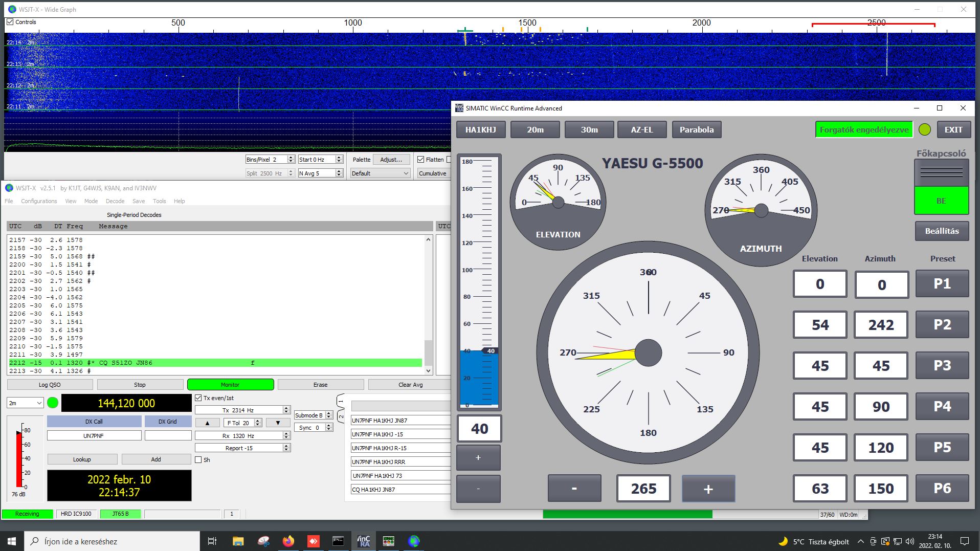
Task: Click the Bins/Pixel spinner arrows
Action: [291, 160]
